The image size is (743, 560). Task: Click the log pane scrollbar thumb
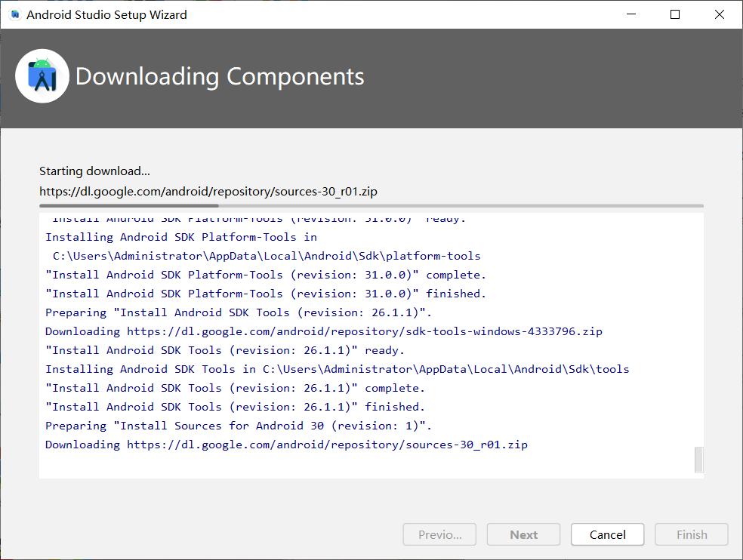[x=698, y=460]
